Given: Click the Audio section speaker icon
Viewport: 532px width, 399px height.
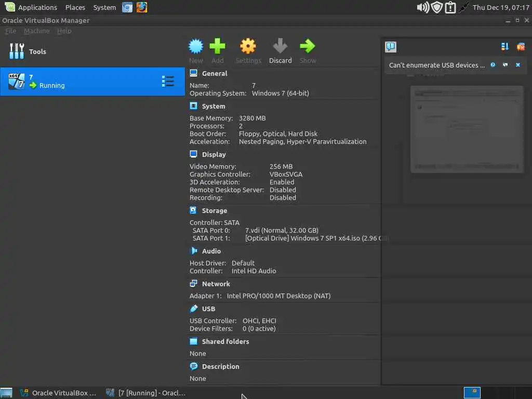Looking at the screenshot, I should pos(193,251).
